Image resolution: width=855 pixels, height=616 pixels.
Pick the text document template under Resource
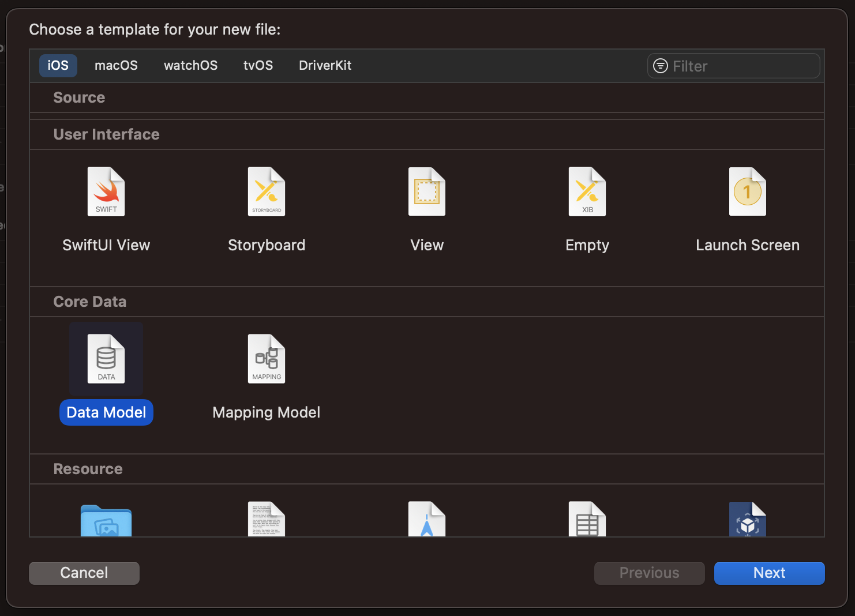point(267,519)
